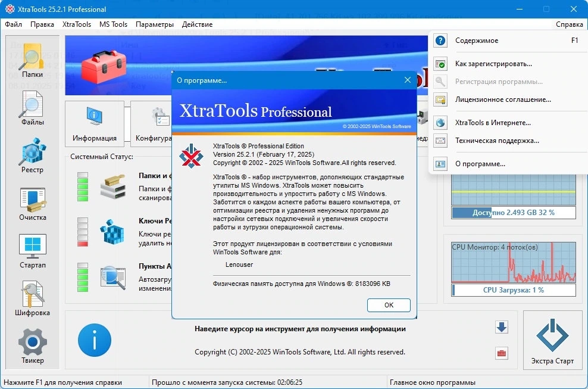This screenshot has width=588, height=389.
Task: Click the Пункты Автозагрузки status level bar
Action: [83, 278]
